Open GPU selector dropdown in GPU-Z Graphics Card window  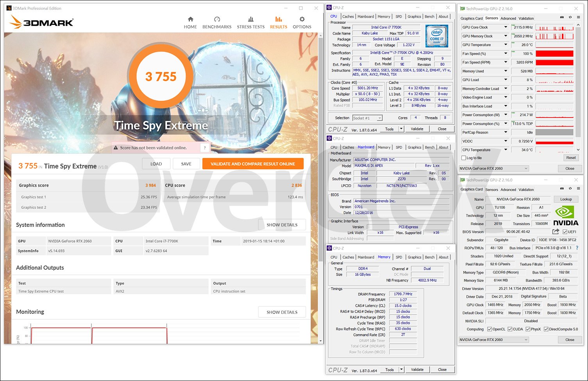pos(494,340)
